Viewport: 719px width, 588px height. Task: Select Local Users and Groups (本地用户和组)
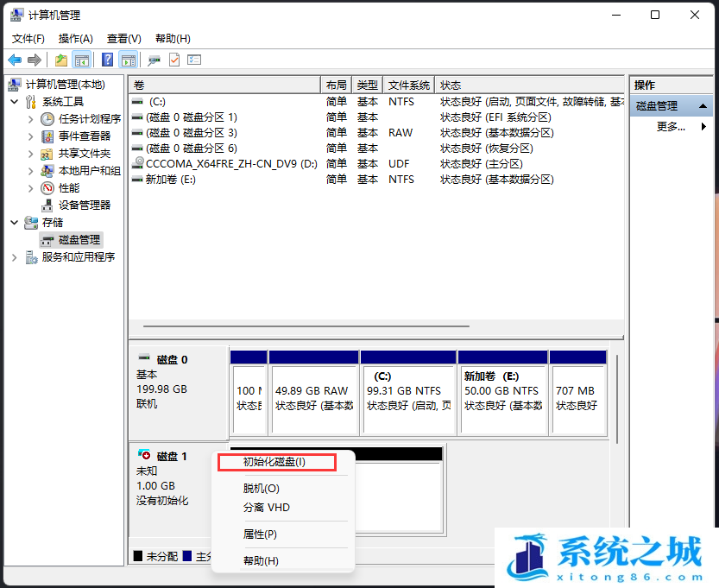tap(90, 171)
